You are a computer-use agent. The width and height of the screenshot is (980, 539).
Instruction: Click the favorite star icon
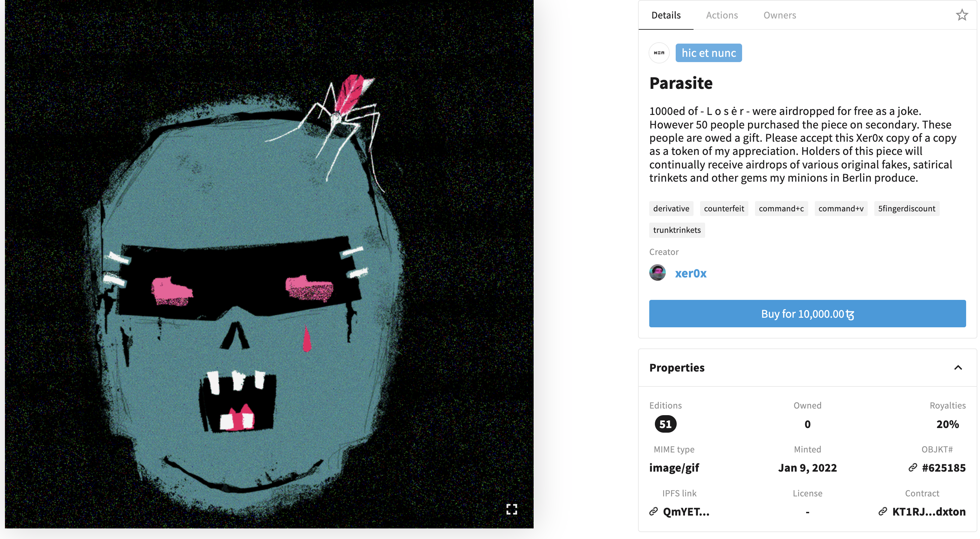962,15
